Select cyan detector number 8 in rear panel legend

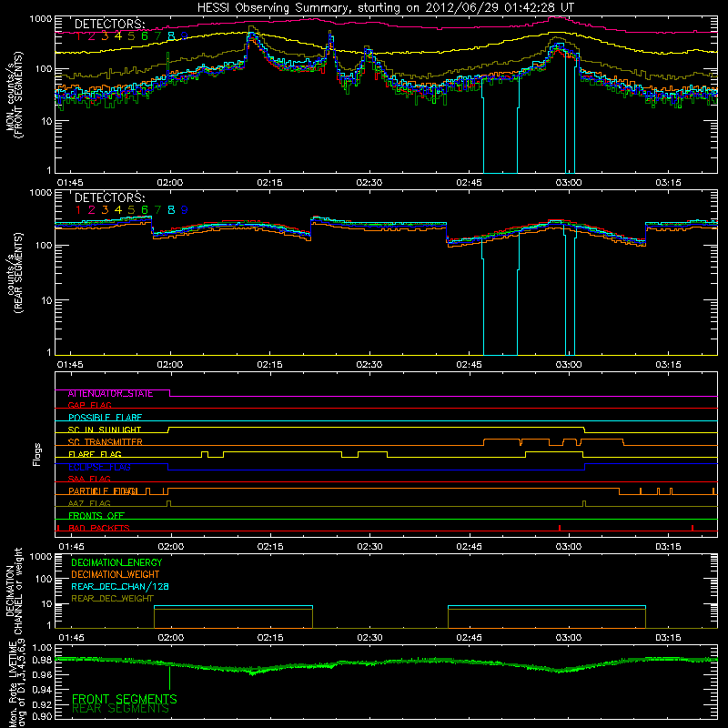[x=171, y=210]
